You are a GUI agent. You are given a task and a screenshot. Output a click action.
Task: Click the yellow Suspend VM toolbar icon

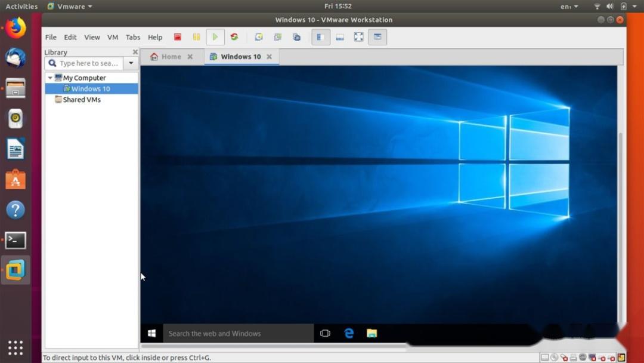click(196, 37)
